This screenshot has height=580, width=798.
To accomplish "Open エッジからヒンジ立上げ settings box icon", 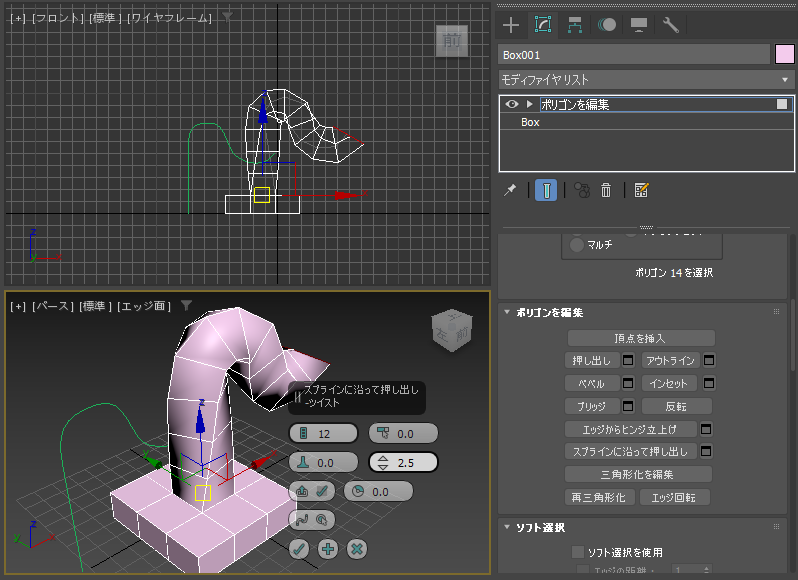I will tap(706, 429).
